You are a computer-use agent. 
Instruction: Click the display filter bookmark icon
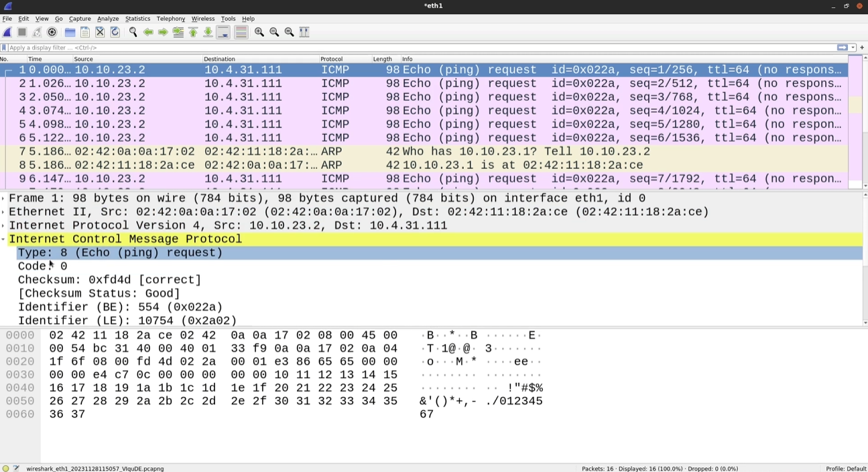click(x=4, y=48)
